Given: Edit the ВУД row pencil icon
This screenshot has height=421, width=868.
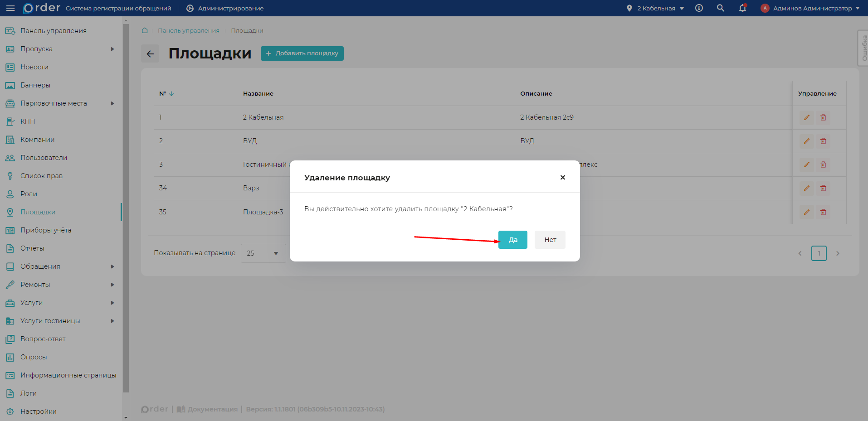Looking at the screenshot, I should pos(806,141).
